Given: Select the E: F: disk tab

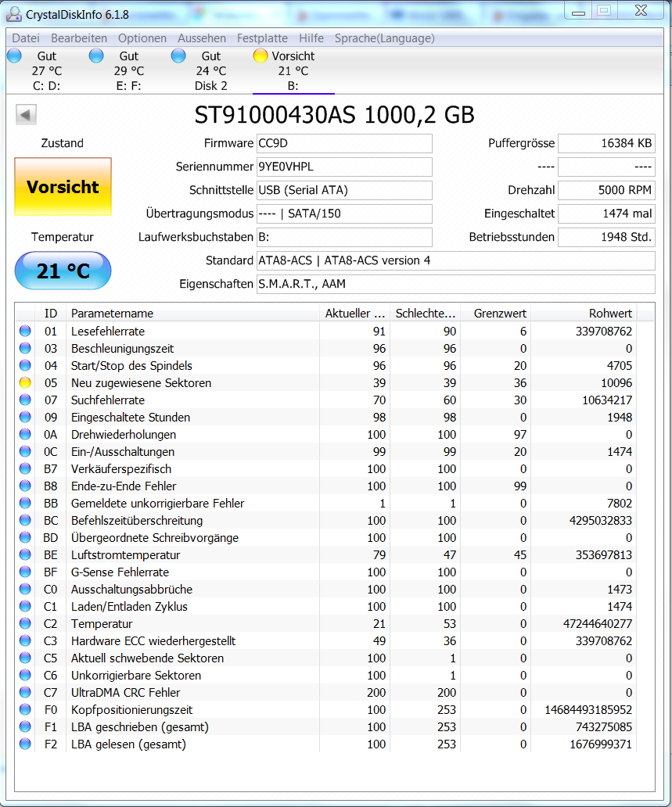Looking at the screenshot, I should (x=129, y=70).
